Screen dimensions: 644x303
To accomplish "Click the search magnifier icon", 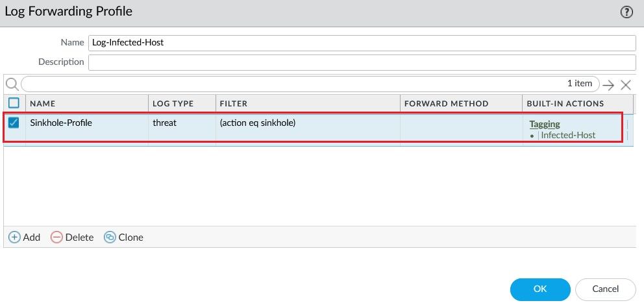I will tap(12, 84).
